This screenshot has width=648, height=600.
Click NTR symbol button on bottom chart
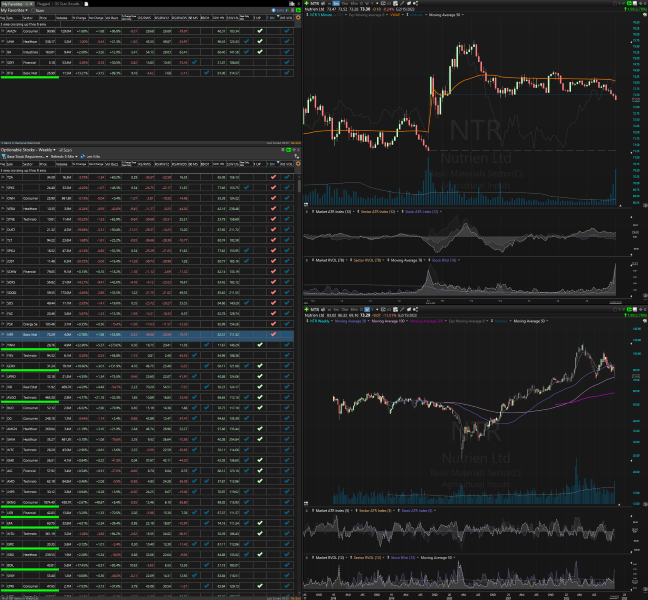point(315,310)
